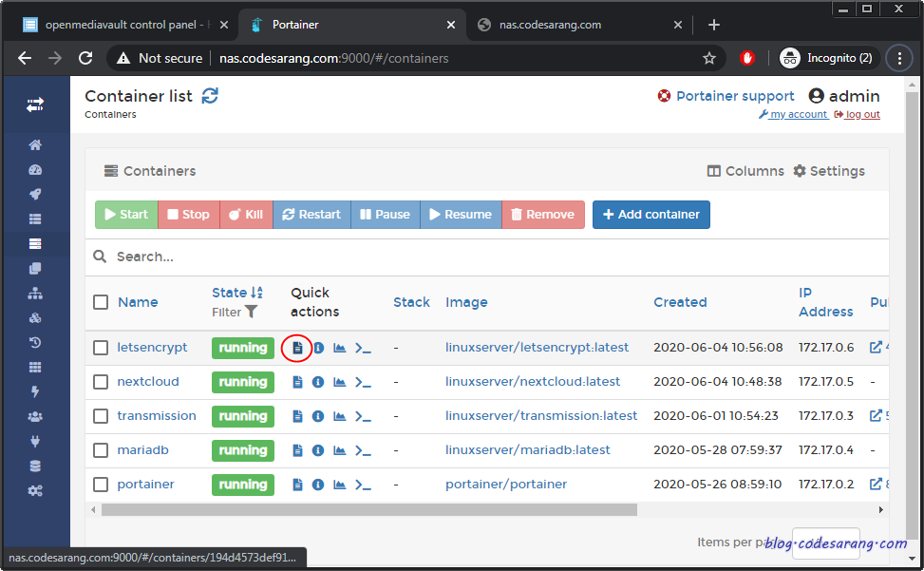This screenshot has height=571, width=924.
Task: Open Stacks via the sidebar list icon
Action: [x=35, y=219]
